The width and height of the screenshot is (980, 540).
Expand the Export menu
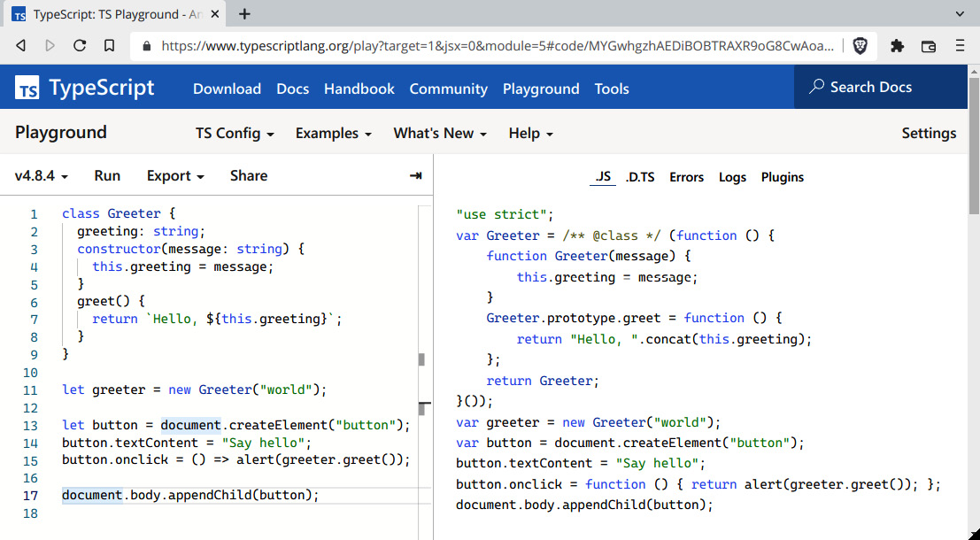(174, 175)
